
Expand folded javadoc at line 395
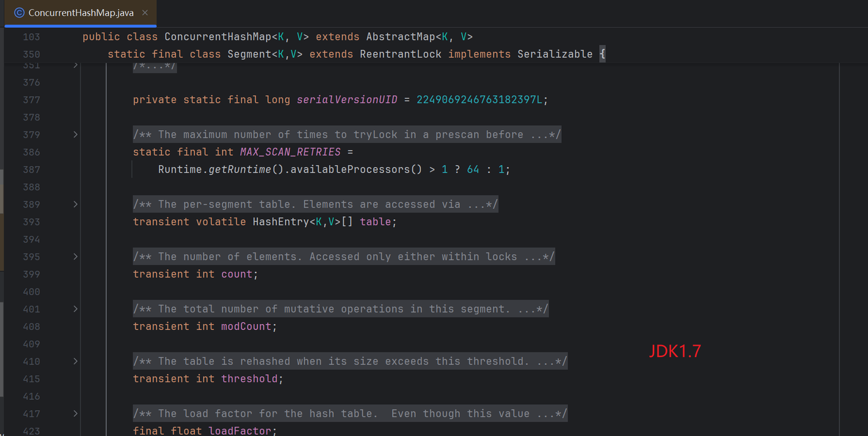coord(75,257)
